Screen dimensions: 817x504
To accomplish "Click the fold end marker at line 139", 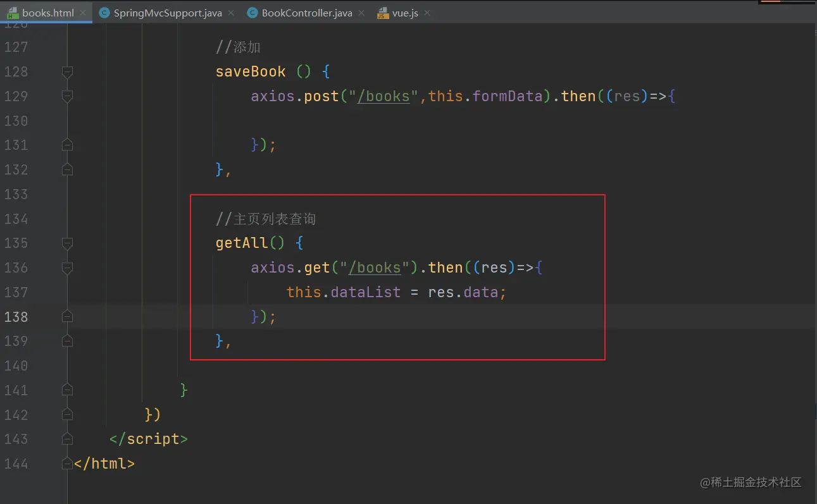I will tap(67, 341).
